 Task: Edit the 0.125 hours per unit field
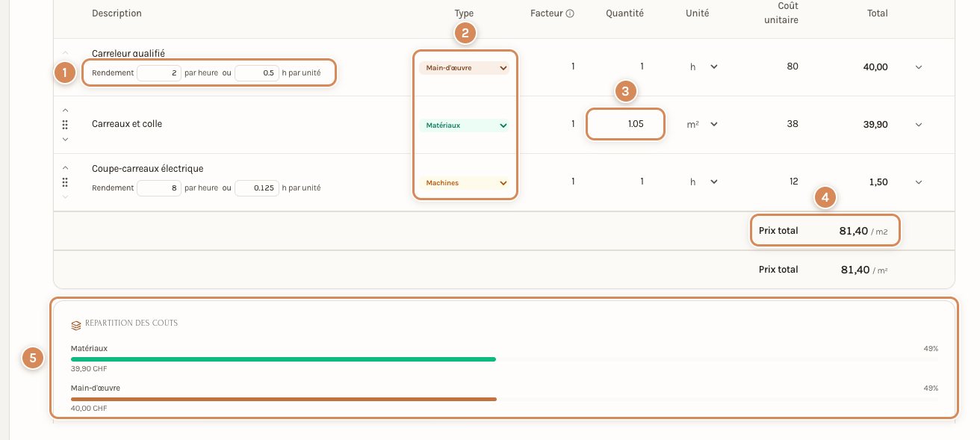click(x=257, y=188)
